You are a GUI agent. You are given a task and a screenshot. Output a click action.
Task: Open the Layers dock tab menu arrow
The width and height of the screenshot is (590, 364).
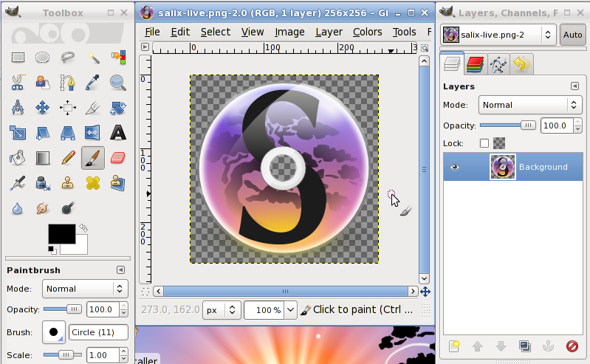click(574, 86)
